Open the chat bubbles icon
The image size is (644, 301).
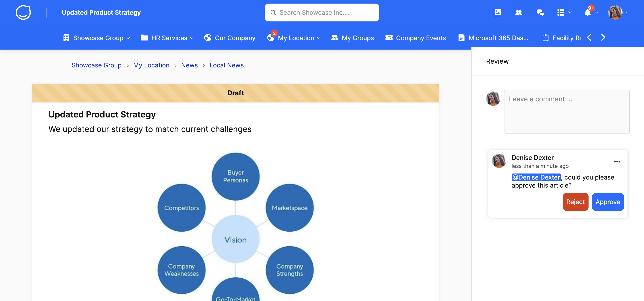pyautogui.click(x=540, y=13)
